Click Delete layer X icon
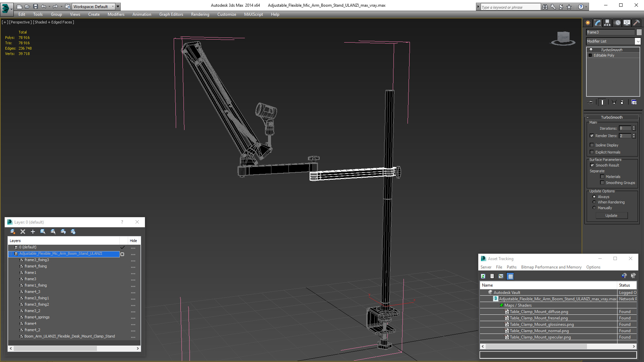Viewport: 644px width, 362px height. tap(23, 232)
